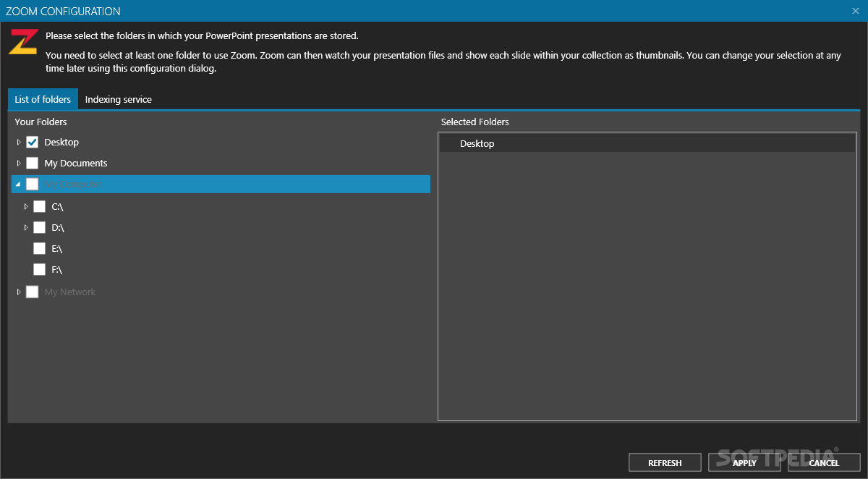Click the C:\ drive label
Screen dimensions: 868x479
(58, 207)
